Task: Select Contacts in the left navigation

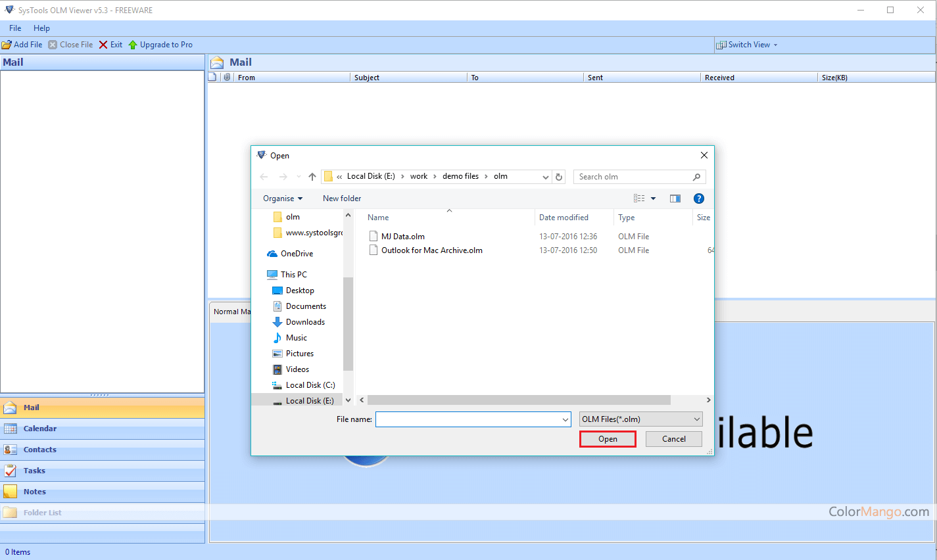Action: click(x=103, y=450)
